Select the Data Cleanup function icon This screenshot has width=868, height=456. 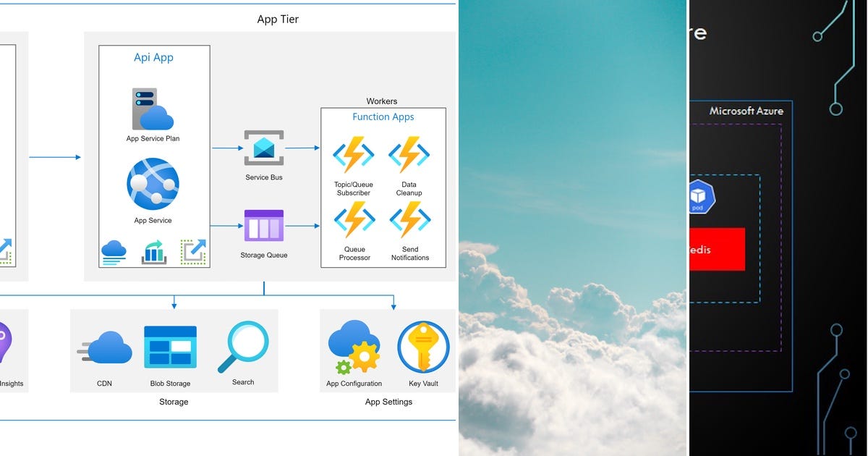coord(409,154)
